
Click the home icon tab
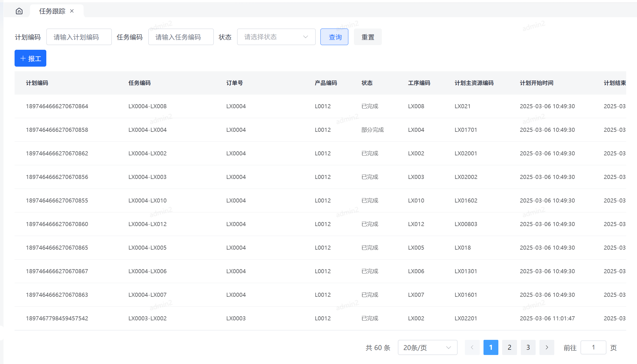[19, 11]
